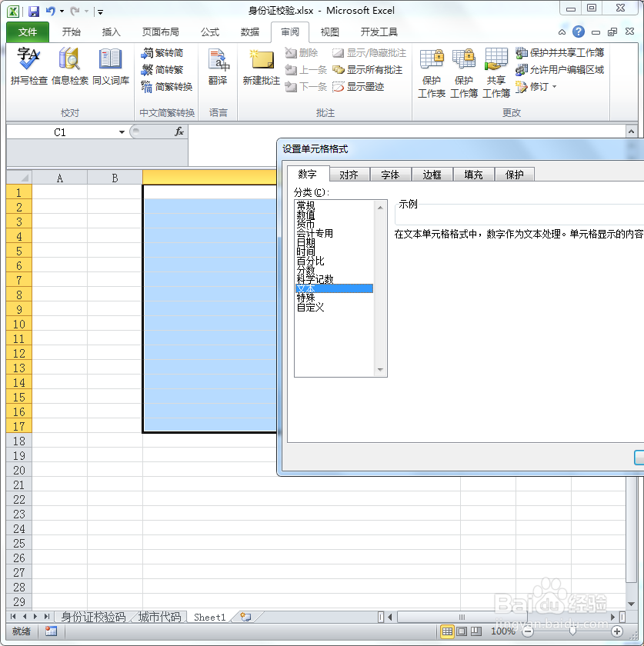The width and height of the screenshot is (644, 646).
Task: Switch to the 公式 ribbon tab
Action: pos(210,32)
